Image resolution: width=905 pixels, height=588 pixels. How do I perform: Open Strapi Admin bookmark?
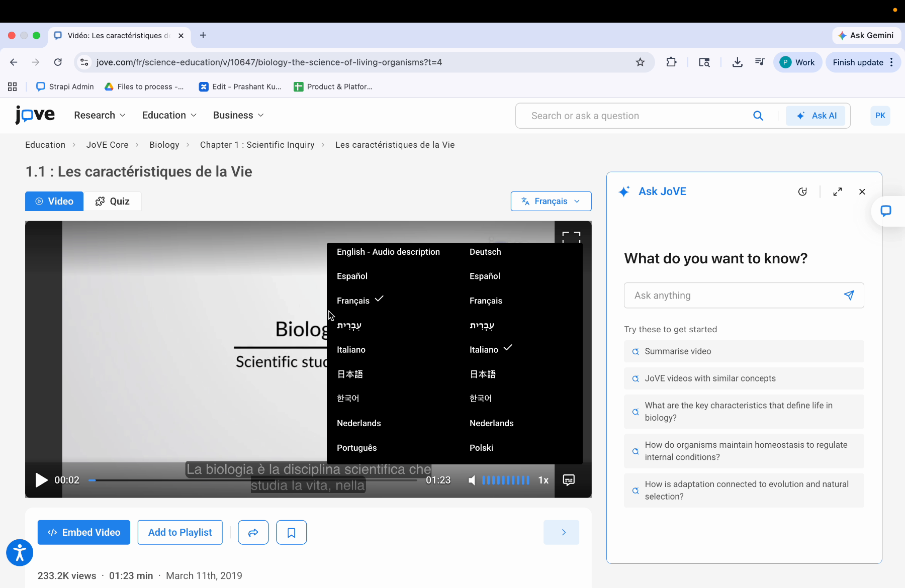[65, 86]
